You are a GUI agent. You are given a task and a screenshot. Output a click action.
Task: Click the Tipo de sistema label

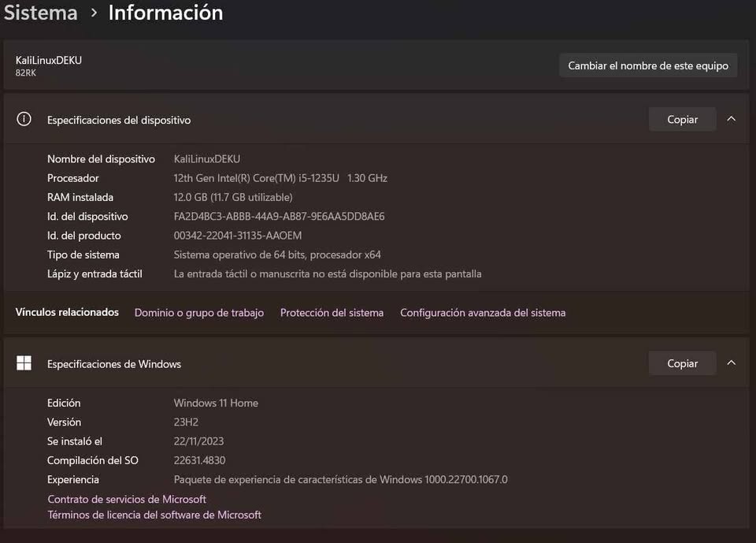[x=83, y=255]
